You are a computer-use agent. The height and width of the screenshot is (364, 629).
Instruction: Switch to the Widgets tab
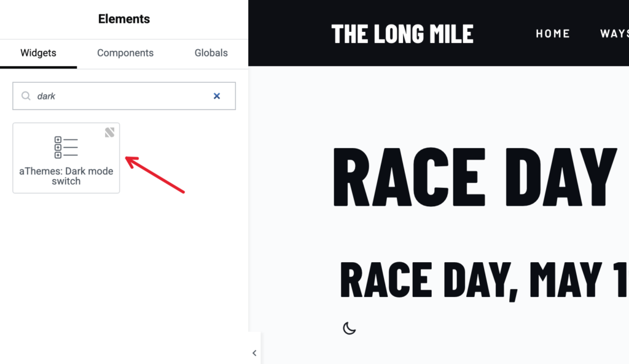click(38, 53)
